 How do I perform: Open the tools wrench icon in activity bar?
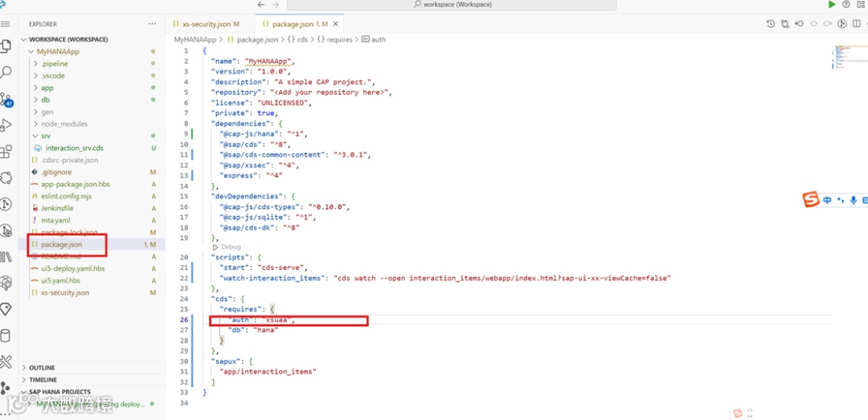6,362
